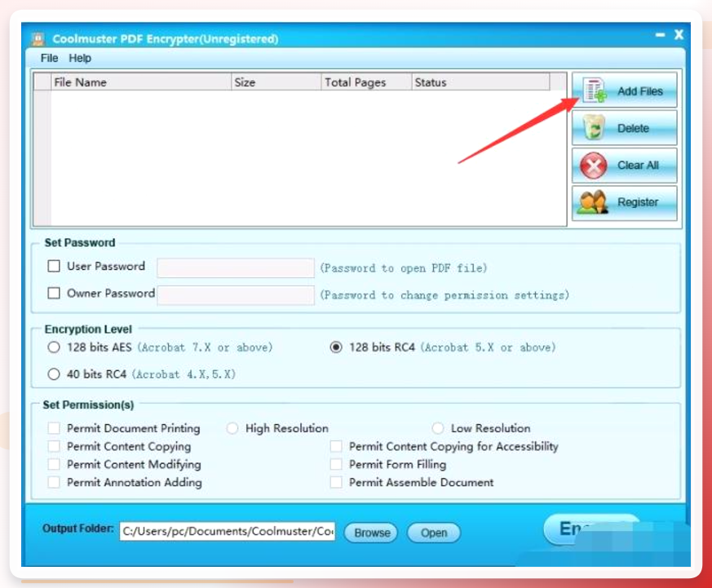Check Permit Assemble Document

[x=336, y=482]
